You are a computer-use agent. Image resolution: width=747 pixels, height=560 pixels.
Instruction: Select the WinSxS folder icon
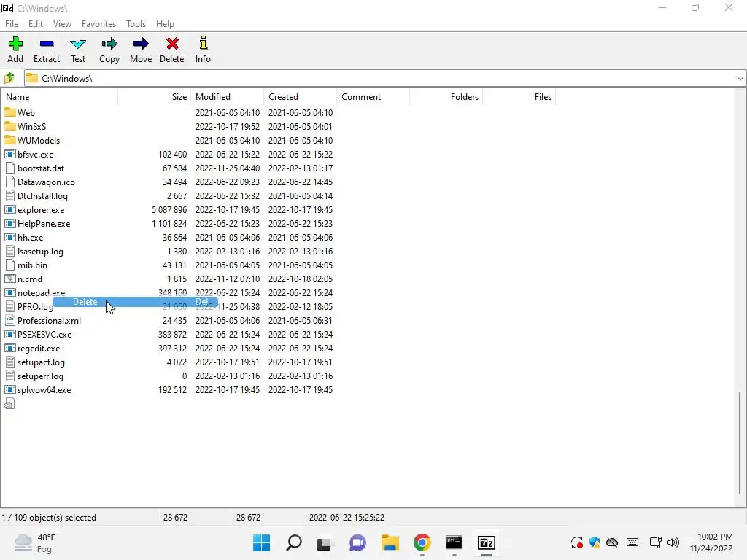click(10, 126)
